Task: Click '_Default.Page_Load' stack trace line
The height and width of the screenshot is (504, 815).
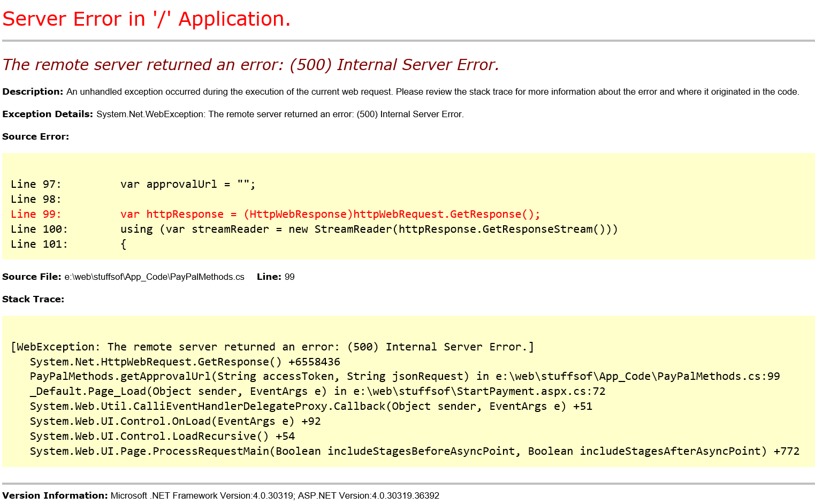Action: pyautogui.click(x=318, y=391)
